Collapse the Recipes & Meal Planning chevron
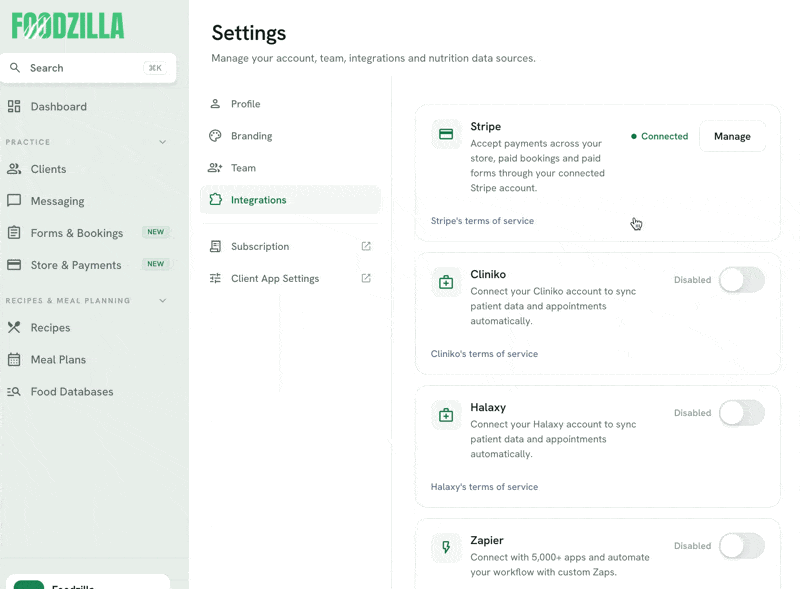Screen dimensions: 800x589 point(162,301)
